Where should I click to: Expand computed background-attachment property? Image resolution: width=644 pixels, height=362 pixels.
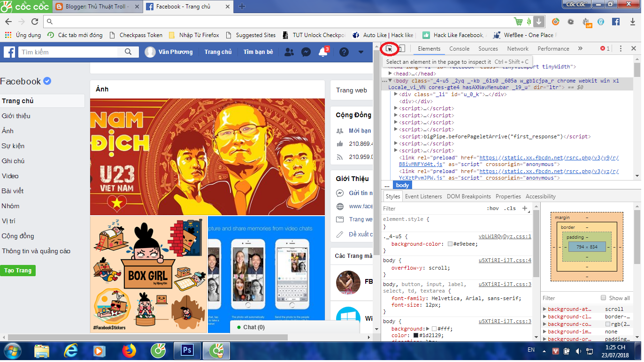click(x=544, y=309)
